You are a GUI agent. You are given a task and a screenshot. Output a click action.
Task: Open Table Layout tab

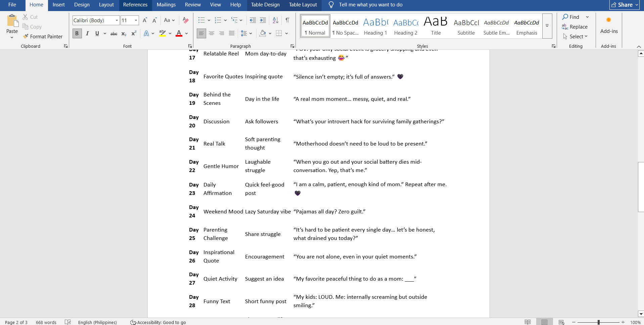303,5
